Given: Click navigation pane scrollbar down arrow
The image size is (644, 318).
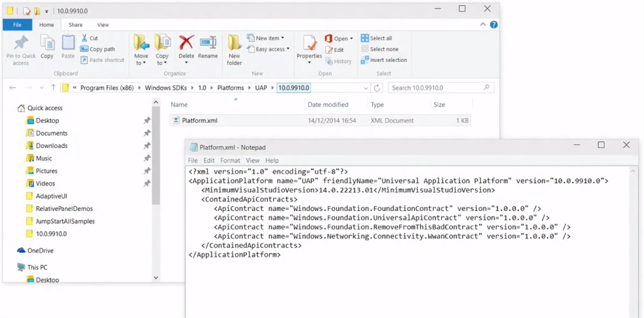Looking at the screenshot, I should (x=156, y=278).
